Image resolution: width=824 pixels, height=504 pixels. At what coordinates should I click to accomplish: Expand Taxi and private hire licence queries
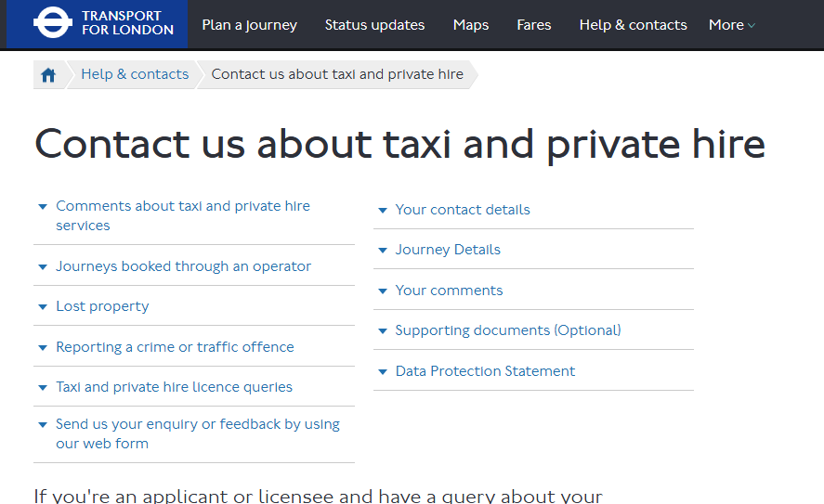194,387
